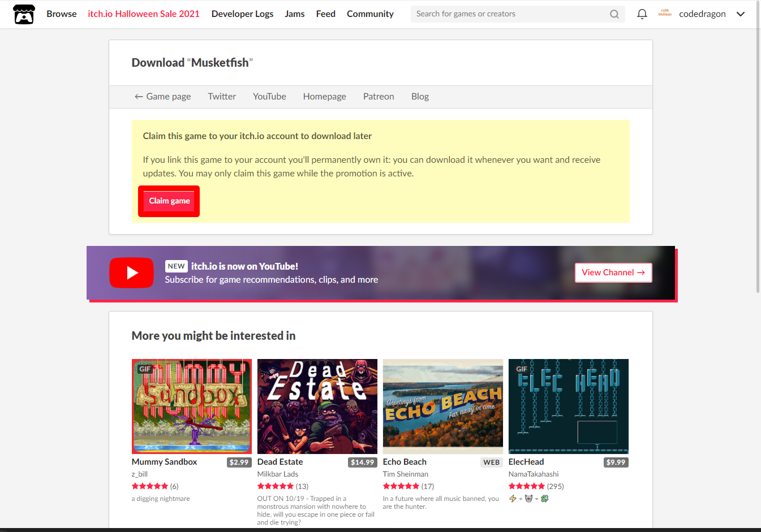Click the YouTube play logo in banner

(131, 273)
